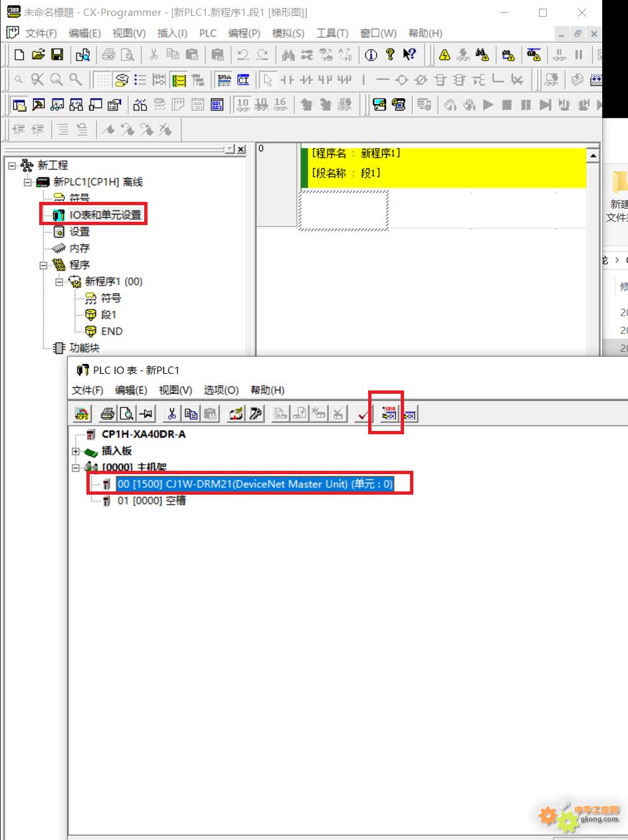Insert a new coil with the circle icon

(401, 80)
